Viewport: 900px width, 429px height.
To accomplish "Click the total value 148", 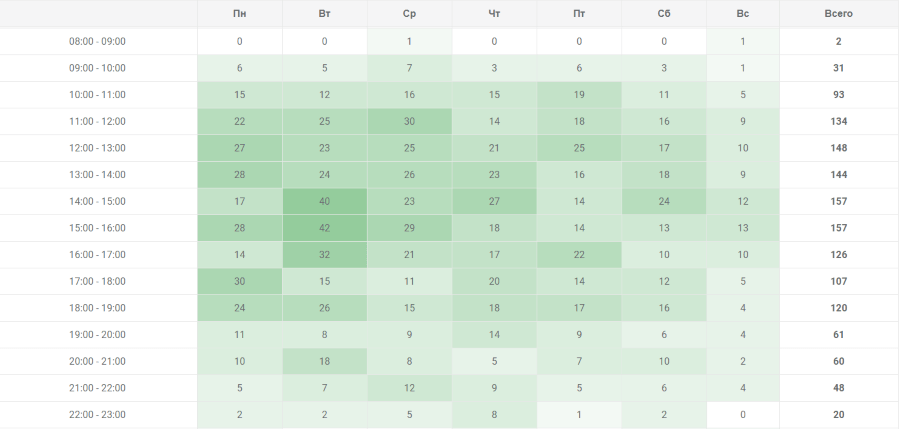I will (x=839, y=148).
